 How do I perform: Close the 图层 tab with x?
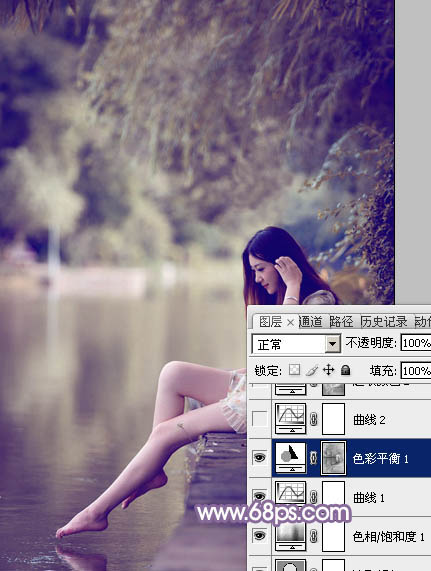click(x=290, y=322)
